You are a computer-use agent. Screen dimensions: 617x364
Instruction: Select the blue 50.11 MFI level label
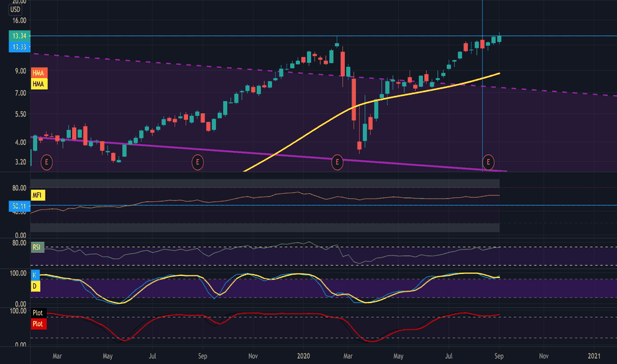point(19,206)
